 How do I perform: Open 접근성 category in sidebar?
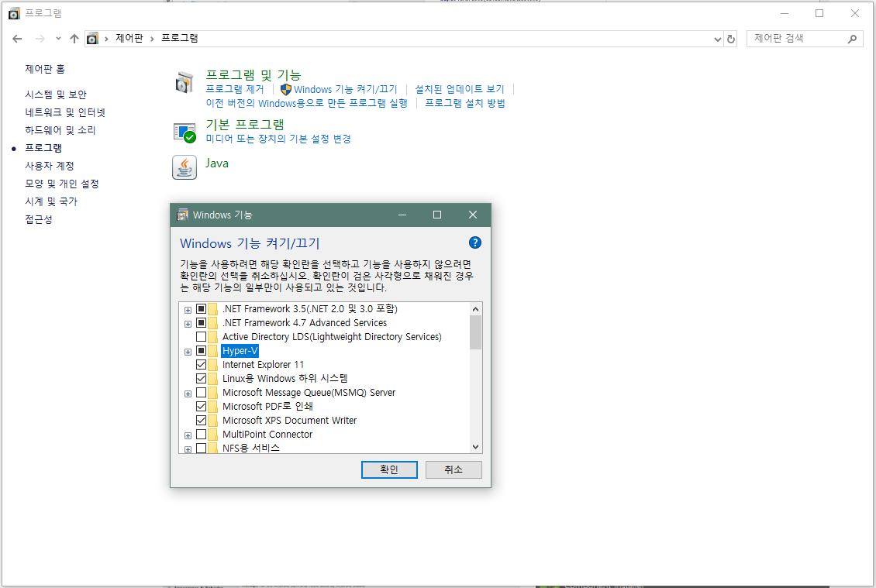coord(39,219)
